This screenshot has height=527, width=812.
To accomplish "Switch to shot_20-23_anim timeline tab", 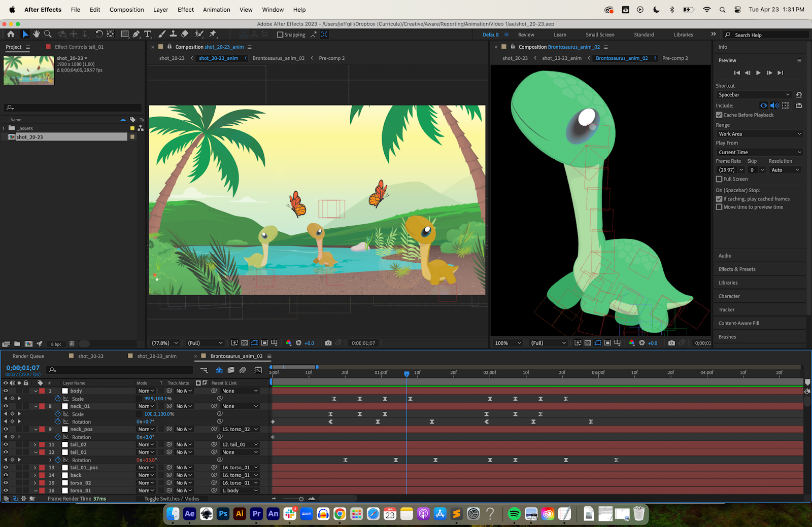I will (x=157, y=356).
